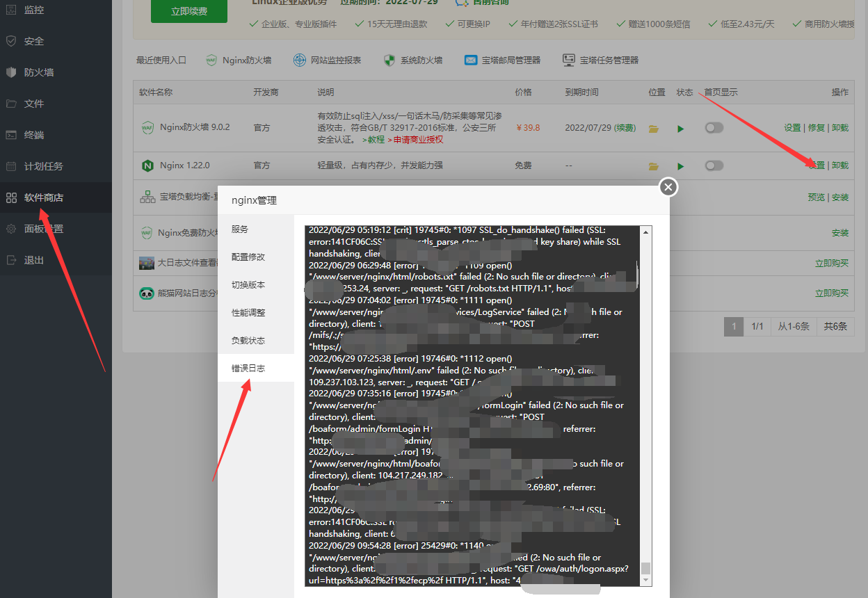The height and width of the screenshot is (598, 868).
Task: Click the 系统防火墙 shield shortcut icon
Action: (x=389, y=60)
